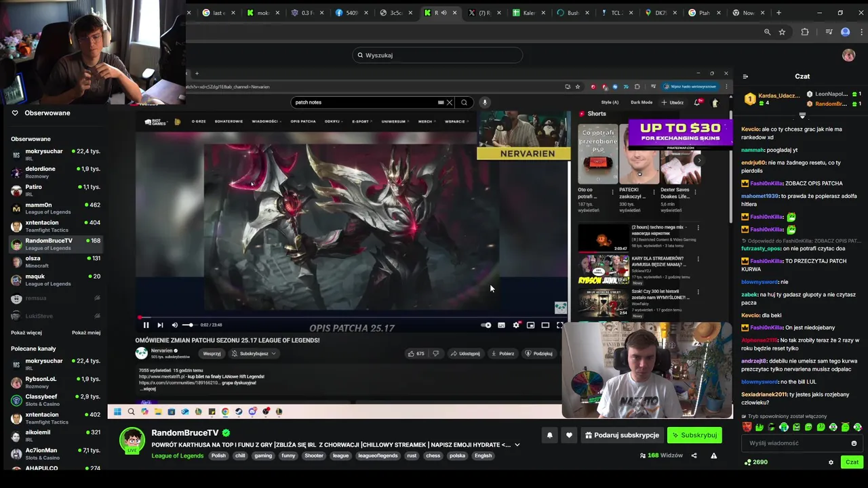Switch YouTube player to miniplayer
This screenshot has width=868, height=488.
530,325
